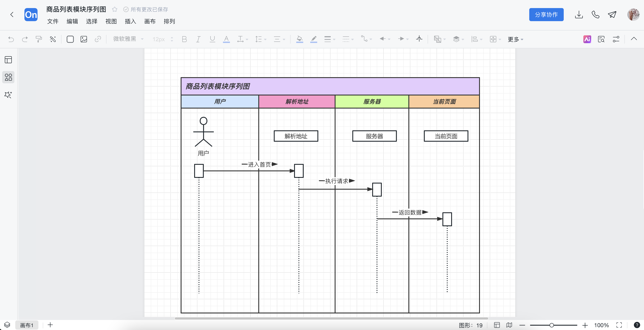
Task: Toggle italic text formatting
Action: (198, 39)
